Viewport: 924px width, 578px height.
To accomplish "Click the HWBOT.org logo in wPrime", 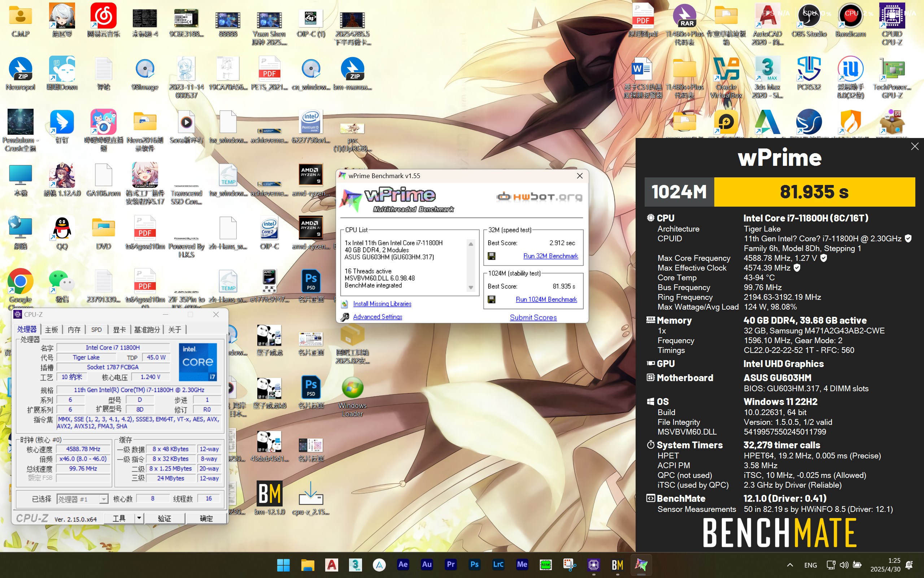I will (540, 197).
